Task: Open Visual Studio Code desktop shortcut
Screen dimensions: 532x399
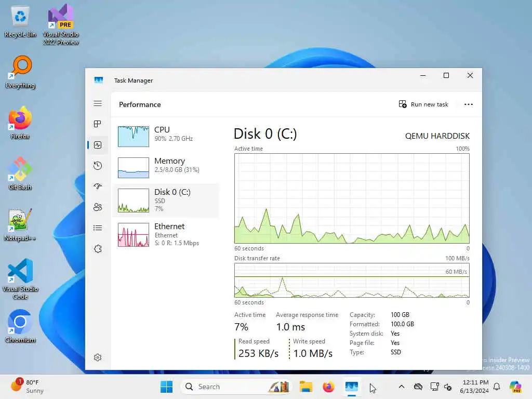Action: click(x=20, y=279)
